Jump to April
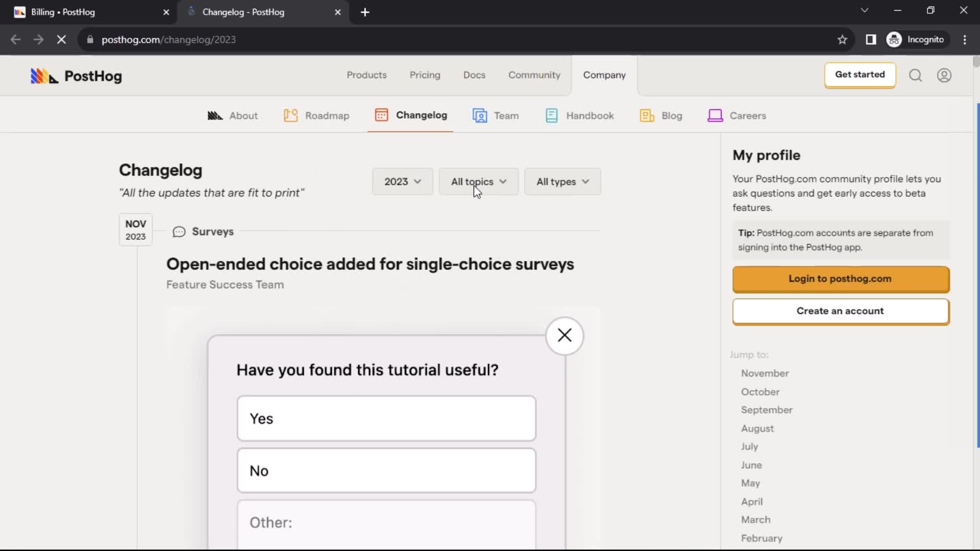Image resolution: width=980 pixels, height=551 pixels. 752,502
